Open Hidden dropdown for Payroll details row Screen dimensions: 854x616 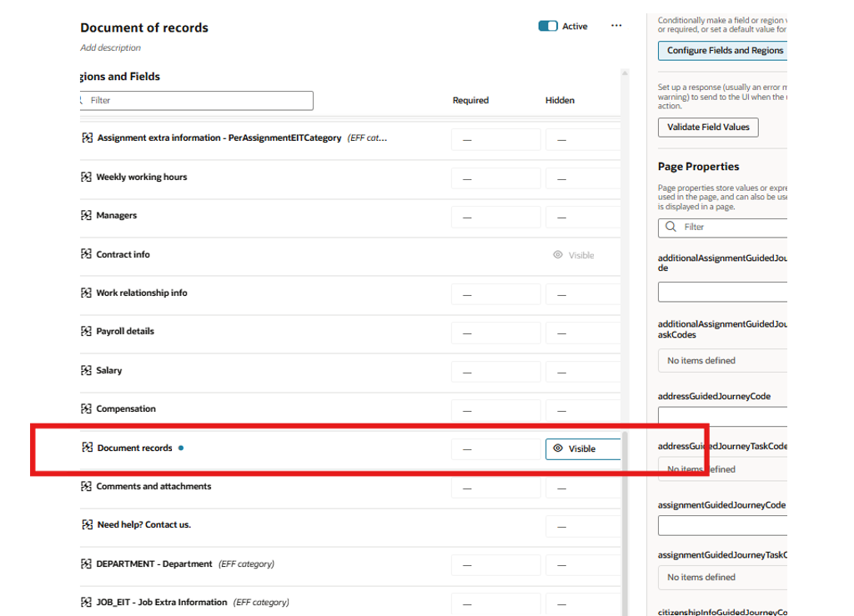[x=583, y=333]
